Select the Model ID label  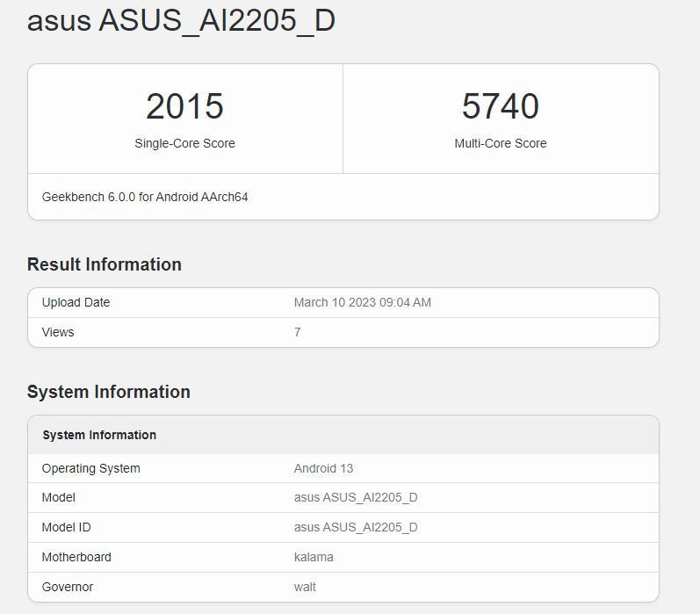tap(66, 527)
